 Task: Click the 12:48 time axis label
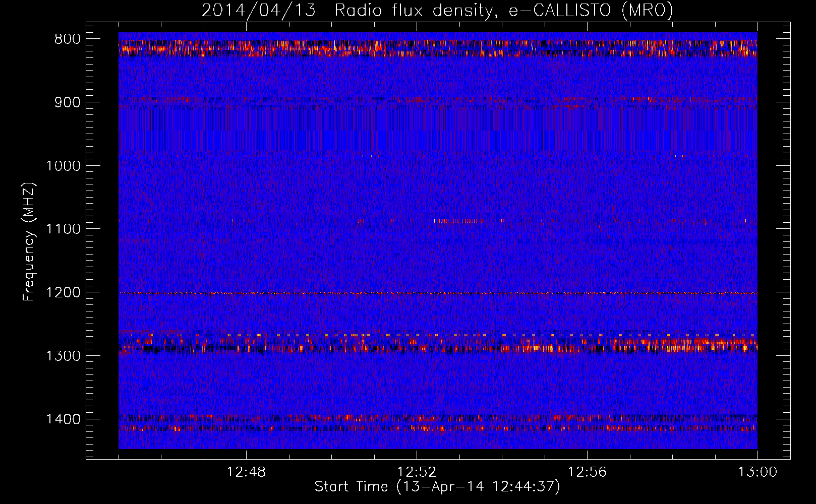click(x=246, y=472)
